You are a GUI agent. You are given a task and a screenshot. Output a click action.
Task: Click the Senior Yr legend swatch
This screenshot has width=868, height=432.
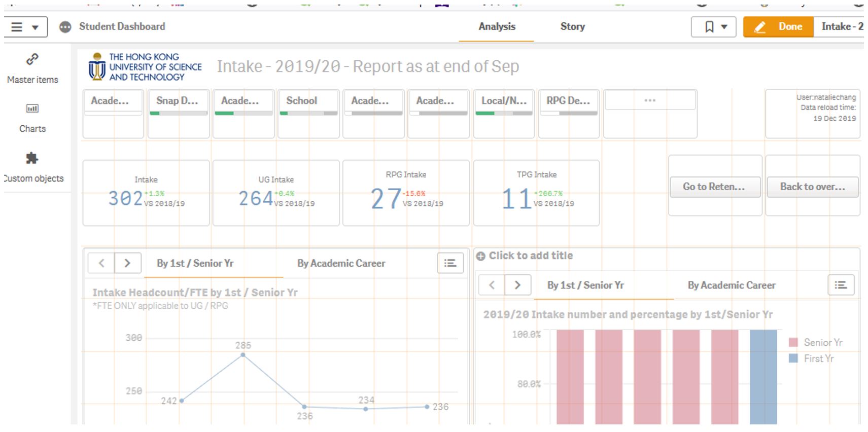tap(793, 342)
